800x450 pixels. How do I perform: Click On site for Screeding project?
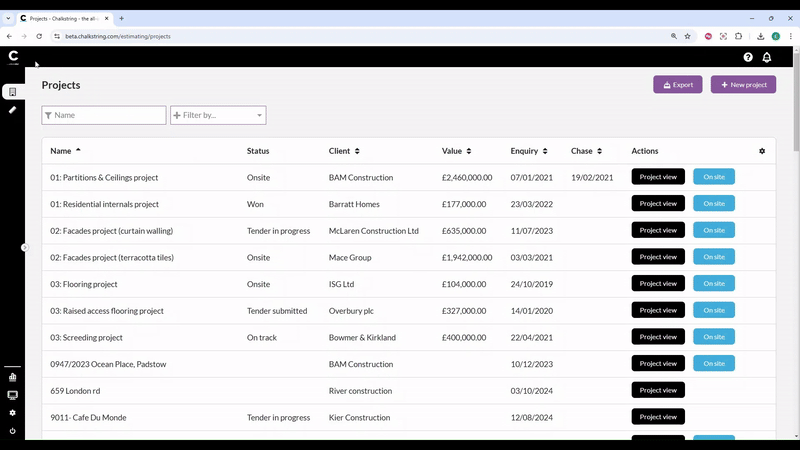point(713,338)
